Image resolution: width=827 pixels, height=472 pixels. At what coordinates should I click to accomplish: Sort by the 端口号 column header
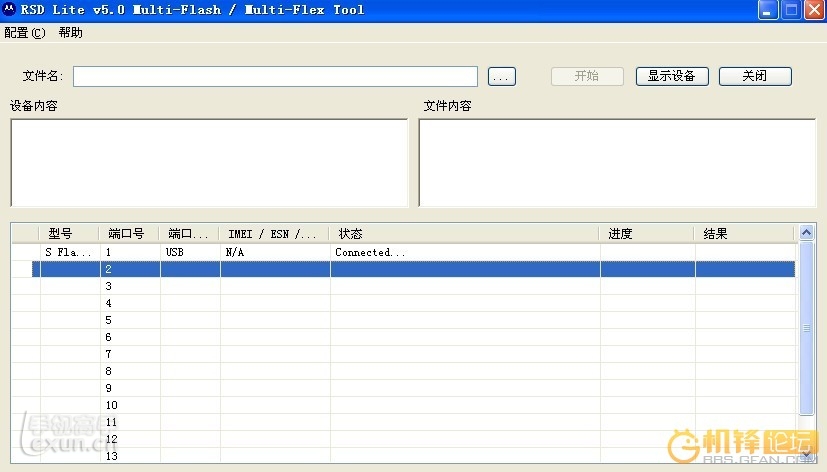(x=129, y=234)
